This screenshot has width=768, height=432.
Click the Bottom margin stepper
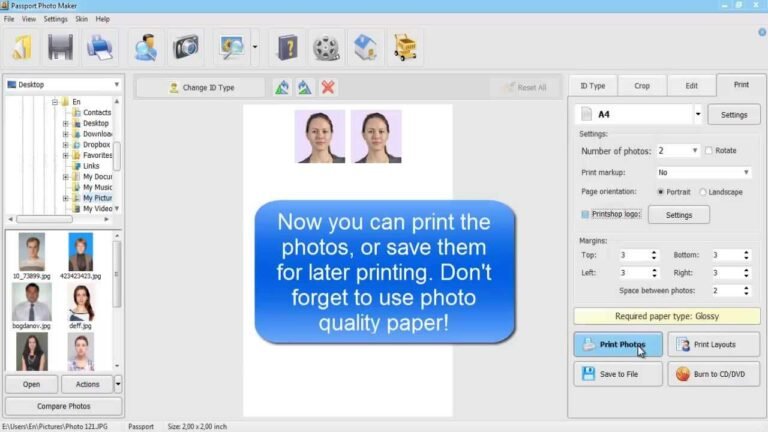coord(746,255)
